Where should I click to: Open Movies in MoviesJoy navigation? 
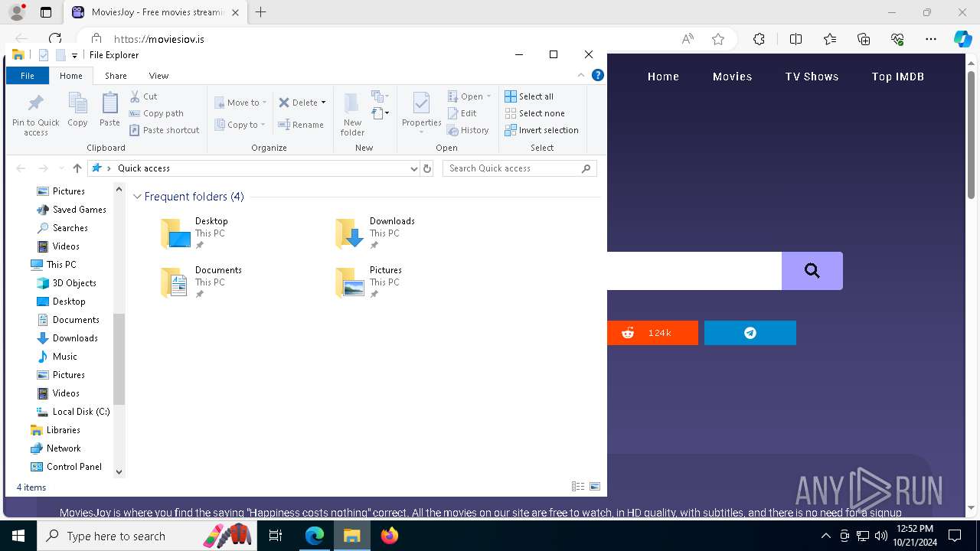732,77
